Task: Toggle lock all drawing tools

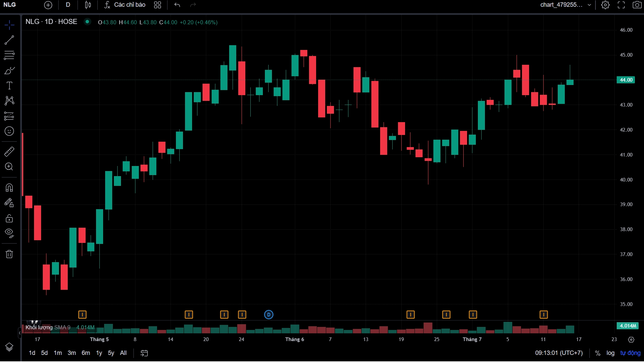Action: pyautogui.click(x=9, y=218)
